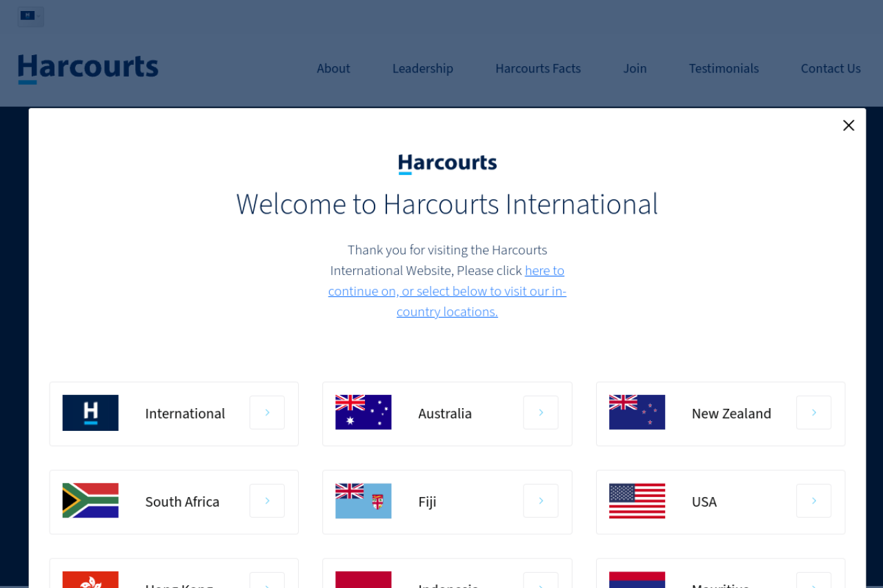This screenshot has width=883, height=588.
Task: Open the Testimonials navigation link
Action: 724,69
